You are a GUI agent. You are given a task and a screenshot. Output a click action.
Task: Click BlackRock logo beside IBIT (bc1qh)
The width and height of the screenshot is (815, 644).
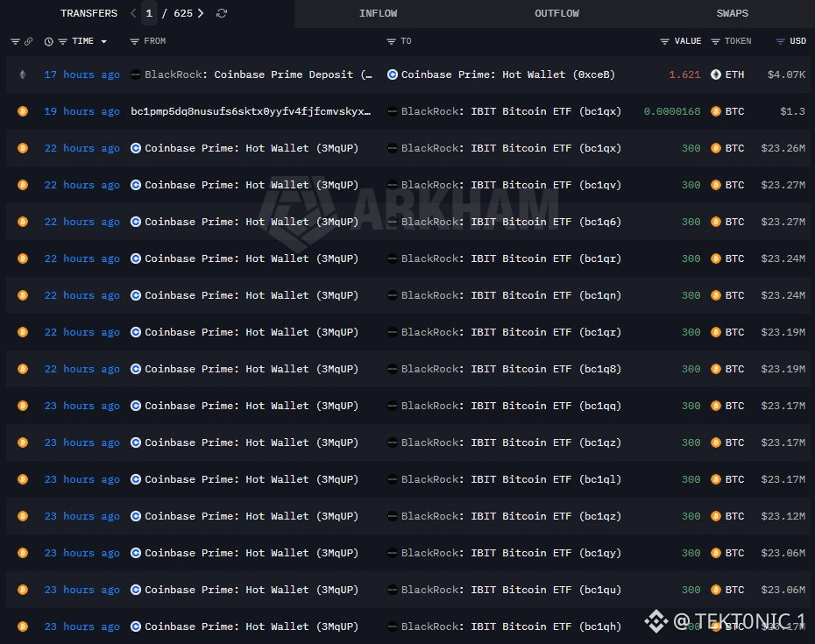point(393,626)
